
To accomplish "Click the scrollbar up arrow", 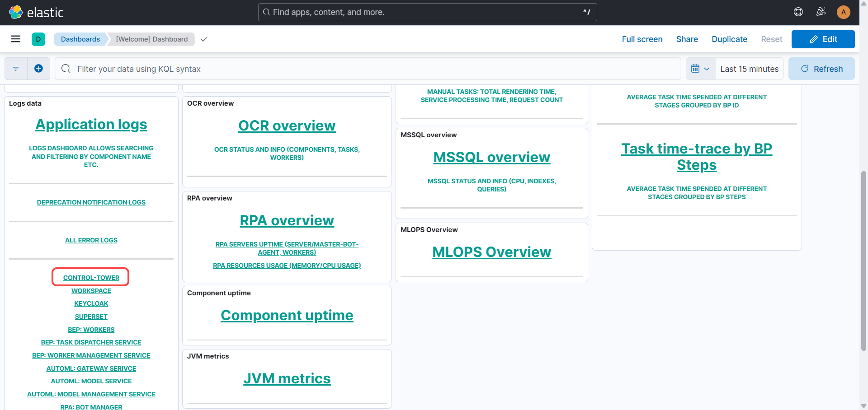I will (x=863, y=4).
